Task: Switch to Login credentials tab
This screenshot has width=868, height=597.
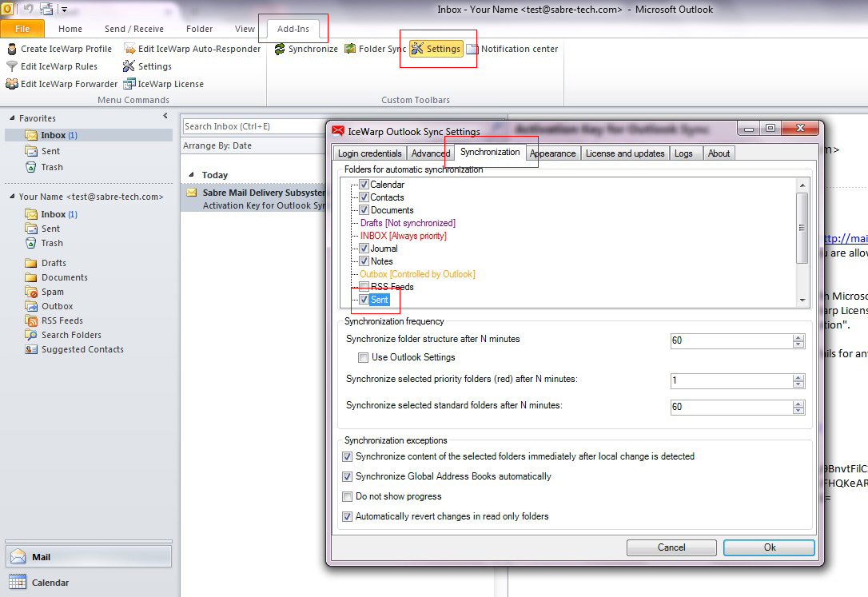Action: [369, 153]
